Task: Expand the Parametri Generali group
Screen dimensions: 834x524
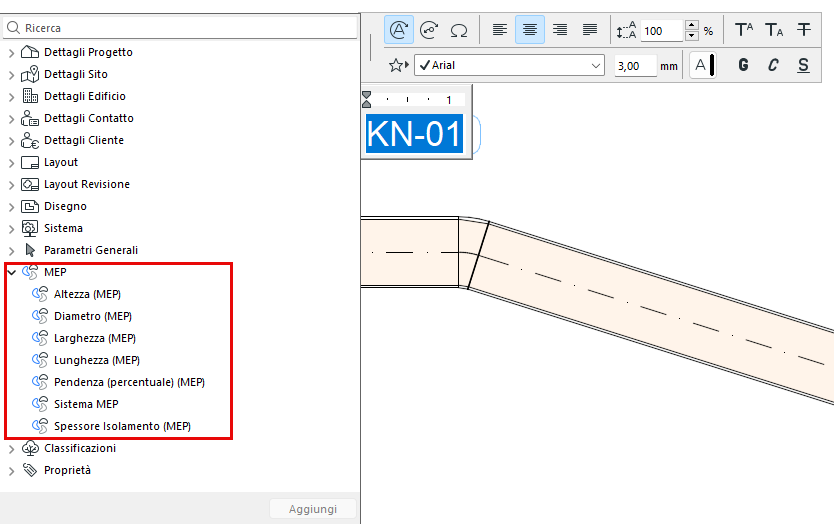Action: pos(12,251)
